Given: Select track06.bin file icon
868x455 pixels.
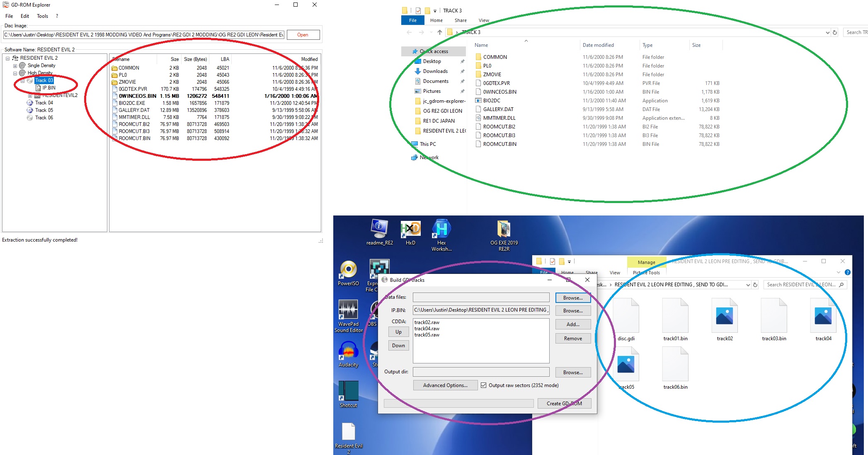Looking at the screenshot, I should [x=675, y=368].
